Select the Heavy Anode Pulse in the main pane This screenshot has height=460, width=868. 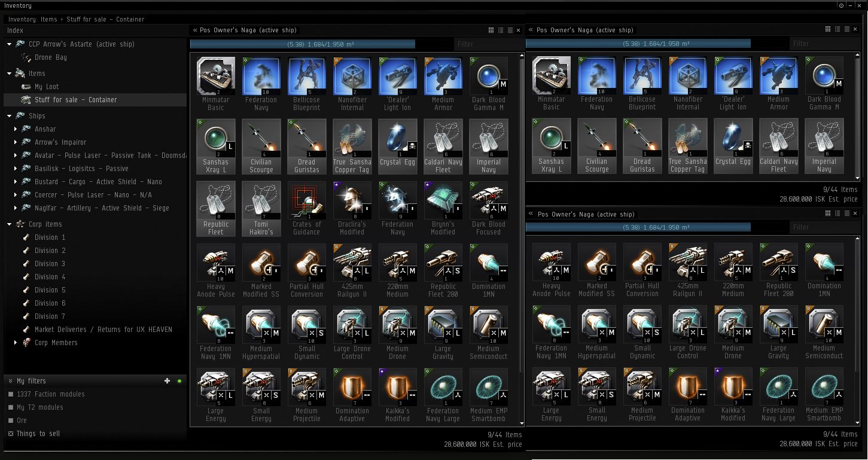tap(215, 271)
